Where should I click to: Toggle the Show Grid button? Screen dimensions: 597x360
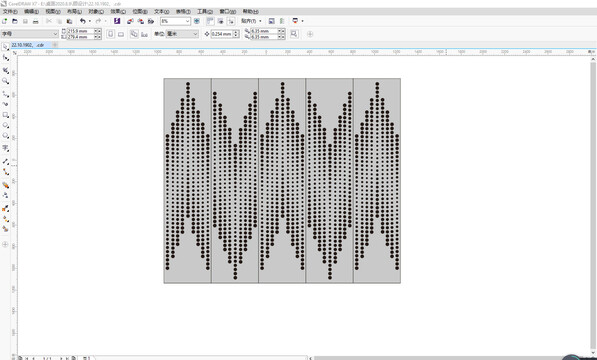click(x=220, y=21)
